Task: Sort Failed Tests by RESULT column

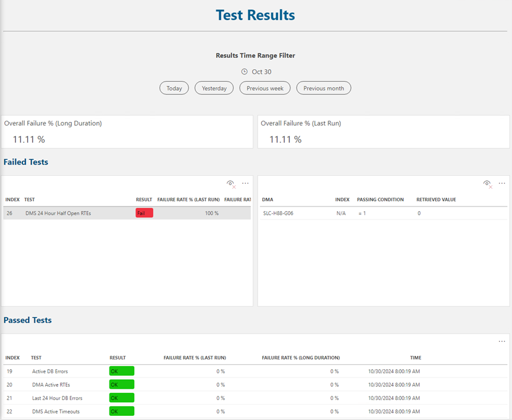Action: (144, 199)
